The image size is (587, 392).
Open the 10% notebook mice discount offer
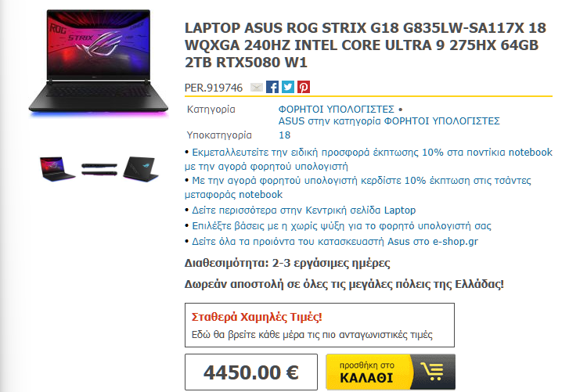(x=369, y=159)
